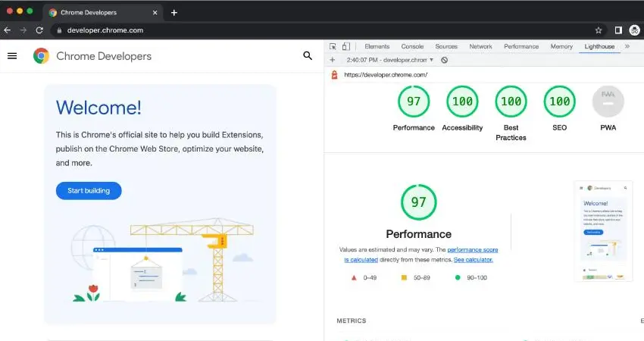Open the browser side panel icon
Viewport: 644px width, 341px height.
coord(618,30)
